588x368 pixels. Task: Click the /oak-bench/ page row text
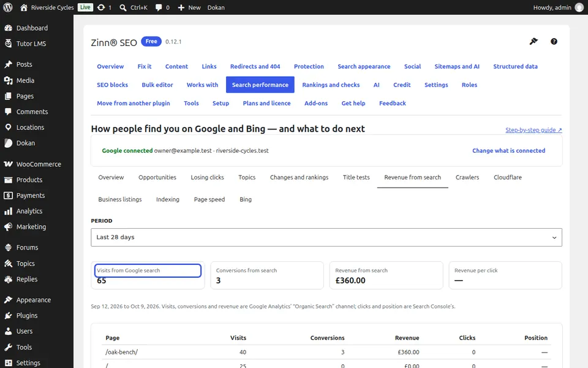coord(121,352)
